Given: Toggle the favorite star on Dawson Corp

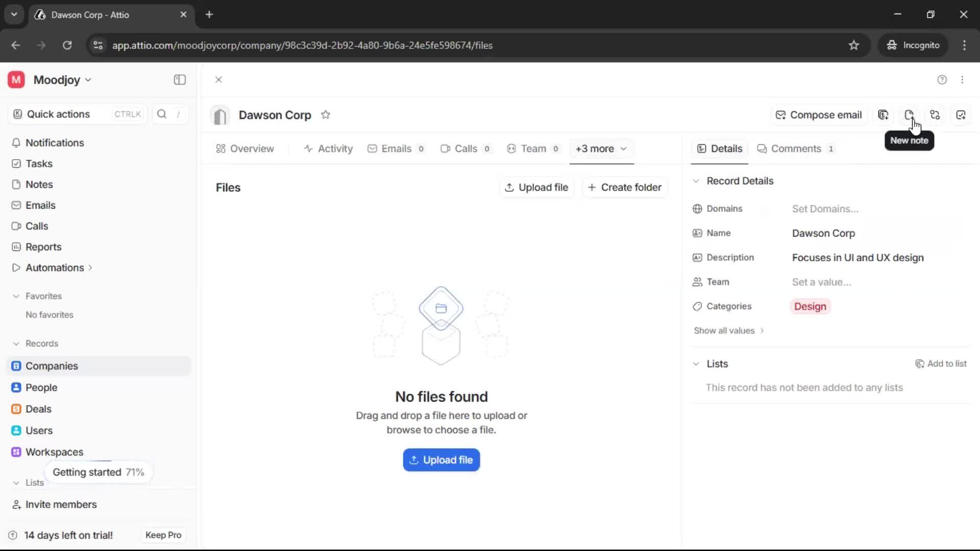Looking at the screenshot, I should tap(326, 114).
